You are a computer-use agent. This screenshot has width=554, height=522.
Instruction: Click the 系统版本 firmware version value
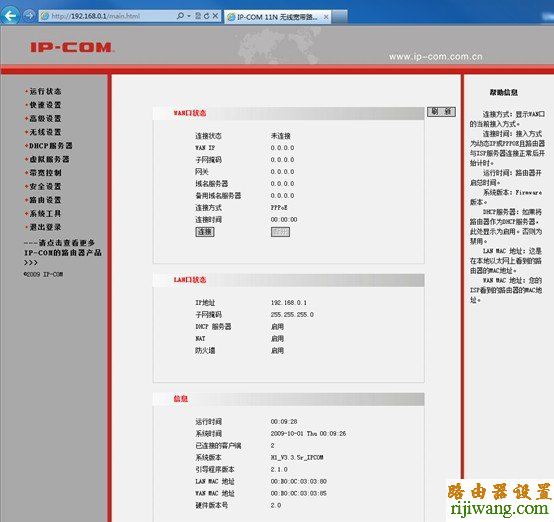(x=297, y=458)
